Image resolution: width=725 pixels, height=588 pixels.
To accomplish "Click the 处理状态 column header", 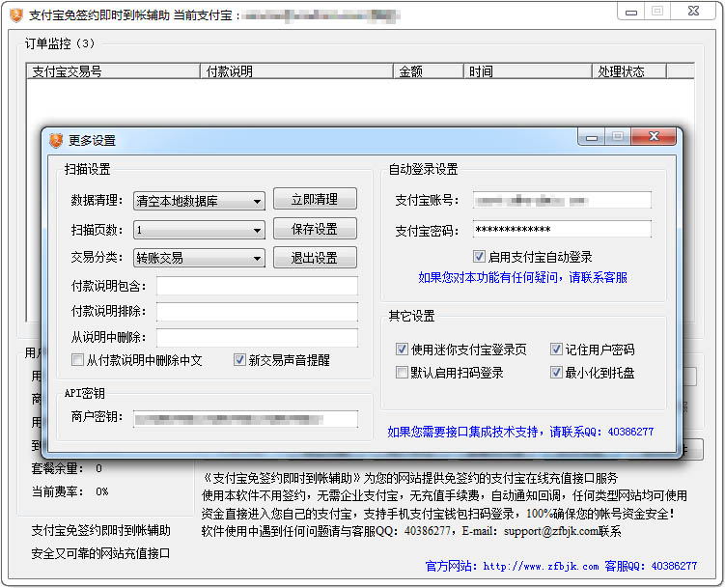I will click(x=628, y=71).
